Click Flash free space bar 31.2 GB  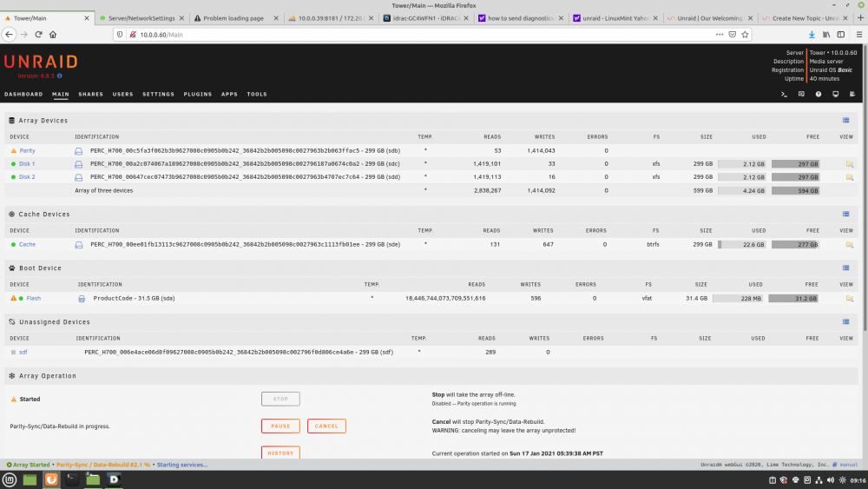click(792, 299)
